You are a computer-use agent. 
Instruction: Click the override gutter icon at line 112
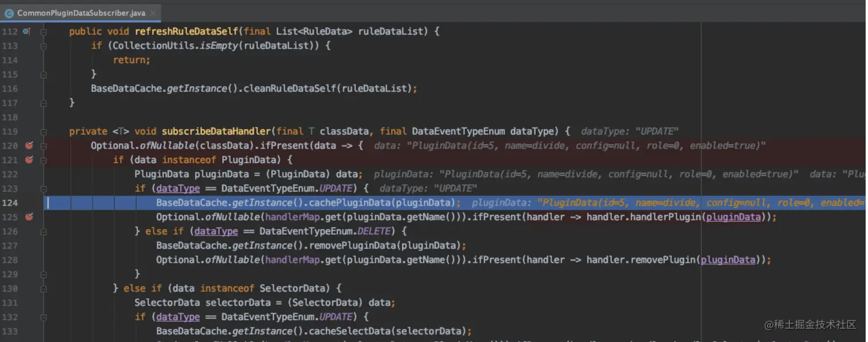(x=26, y=32)
